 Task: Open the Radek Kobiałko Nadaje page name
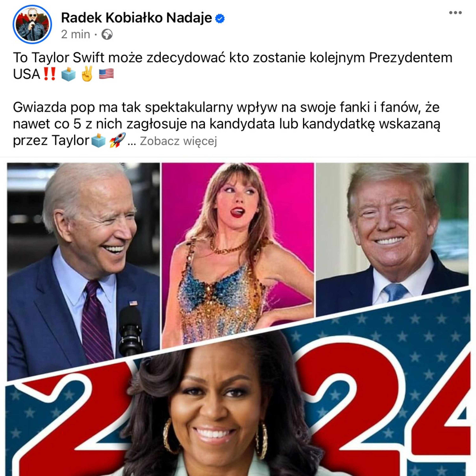[x=136, y=18]
